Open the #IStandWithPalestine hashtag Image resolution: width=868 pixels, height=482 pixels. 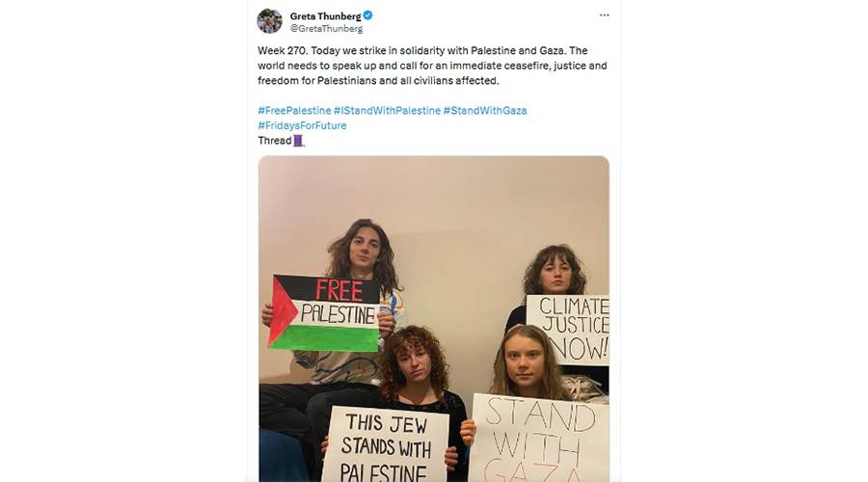pos(387,111)
